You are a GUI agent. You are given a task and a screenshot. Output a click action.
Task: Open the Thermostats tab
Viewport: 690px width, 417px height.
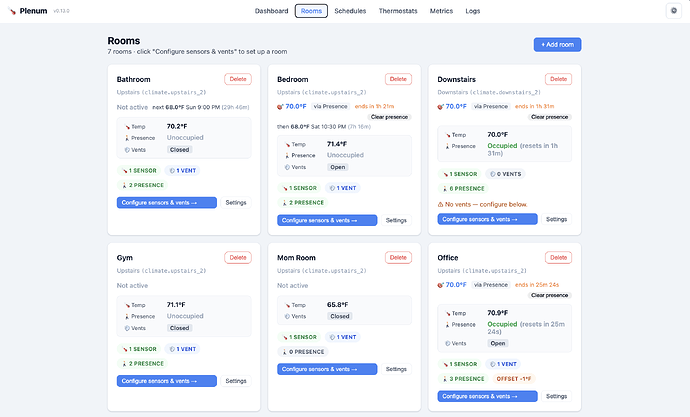point(398,11)
